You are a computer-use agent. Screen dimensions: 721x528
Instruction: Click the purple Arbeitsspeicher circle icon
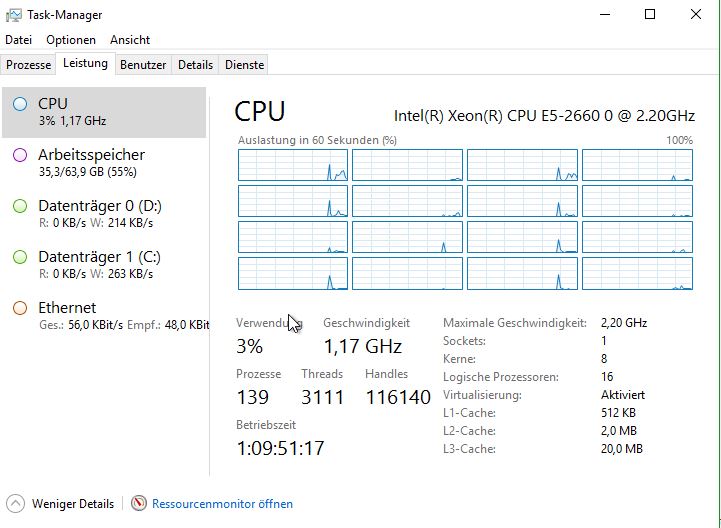pos(20,155)
